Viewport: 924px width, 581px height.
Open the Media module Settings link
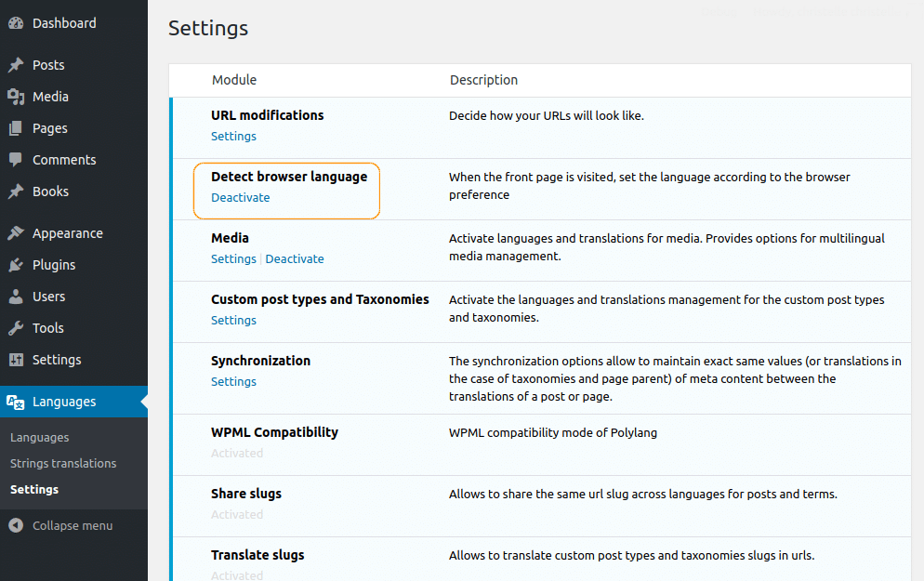233,258
